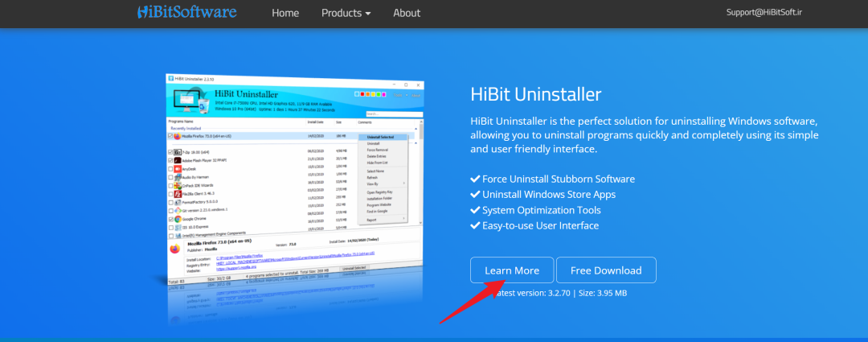This screenshot has width=868, height=342.
Task: Click the text "Force Uninstall Stubborn Software"
Action: point(559,179)
